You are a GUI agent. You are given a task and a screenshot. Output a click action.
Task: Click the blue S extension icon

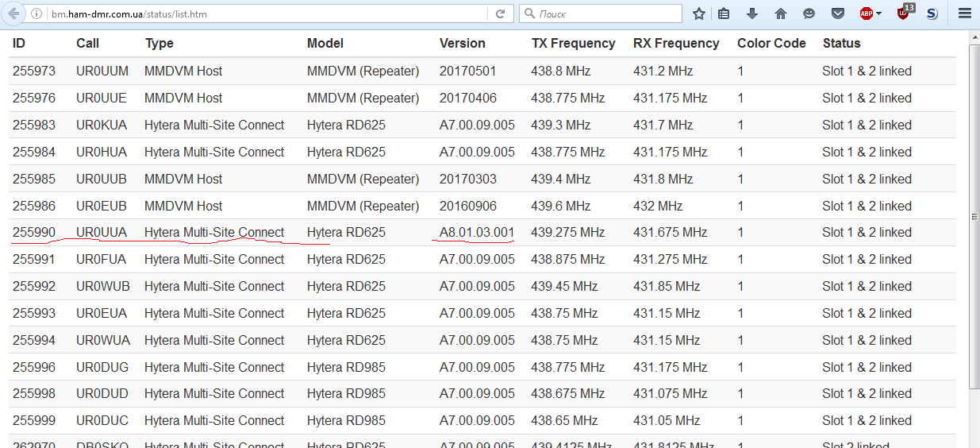point(932,14)
